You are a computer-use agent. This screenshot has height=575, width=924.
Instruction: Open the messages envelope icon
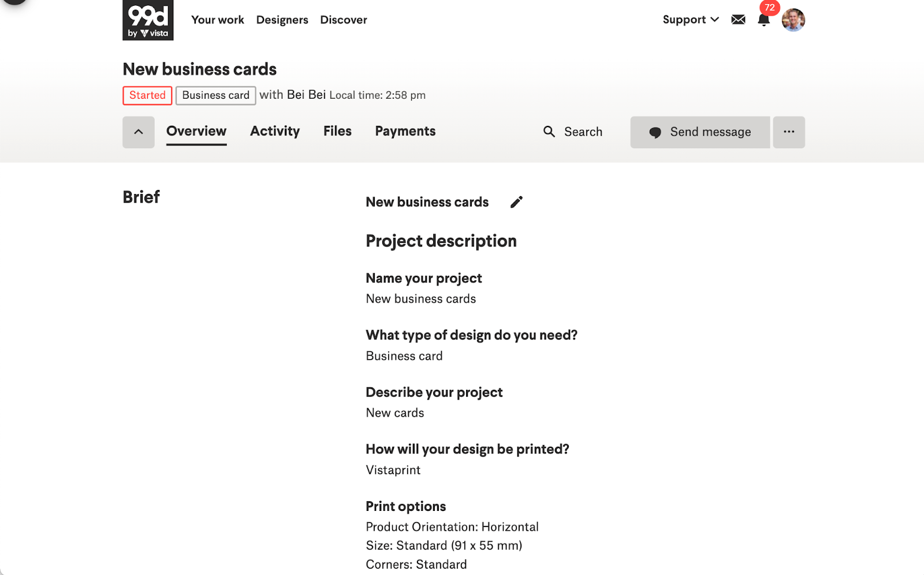738,20
